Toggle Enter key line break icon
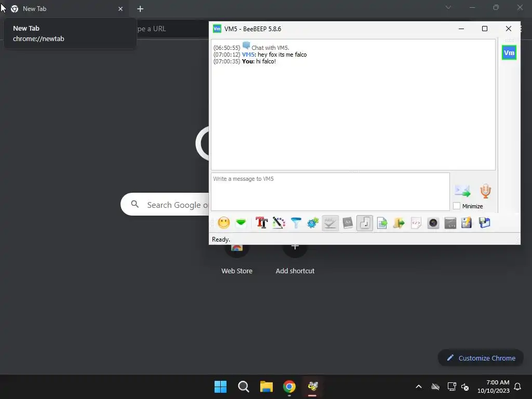 pos(365,223)
